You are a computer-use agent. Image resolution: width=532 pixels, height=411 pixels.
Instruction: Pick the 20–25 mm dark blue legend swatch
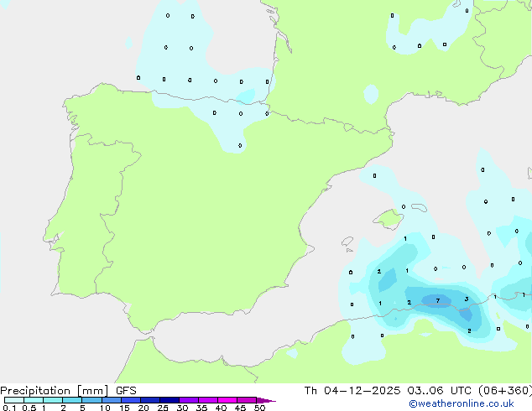(x=150, y=400)
